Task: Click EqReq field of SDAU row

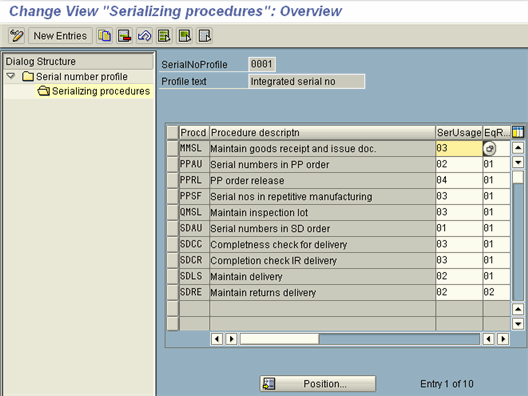Action: [496, 228]
